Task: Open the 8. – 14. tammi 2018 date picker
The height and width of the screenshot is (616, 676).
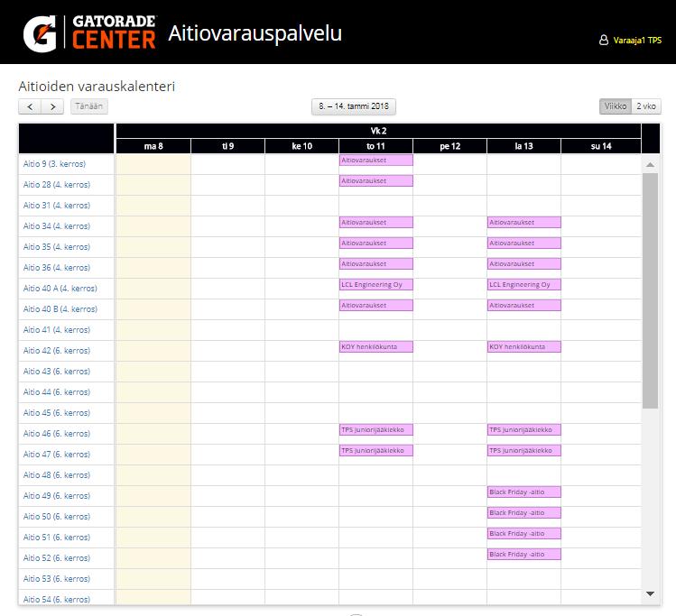Action: coord(354,106)
